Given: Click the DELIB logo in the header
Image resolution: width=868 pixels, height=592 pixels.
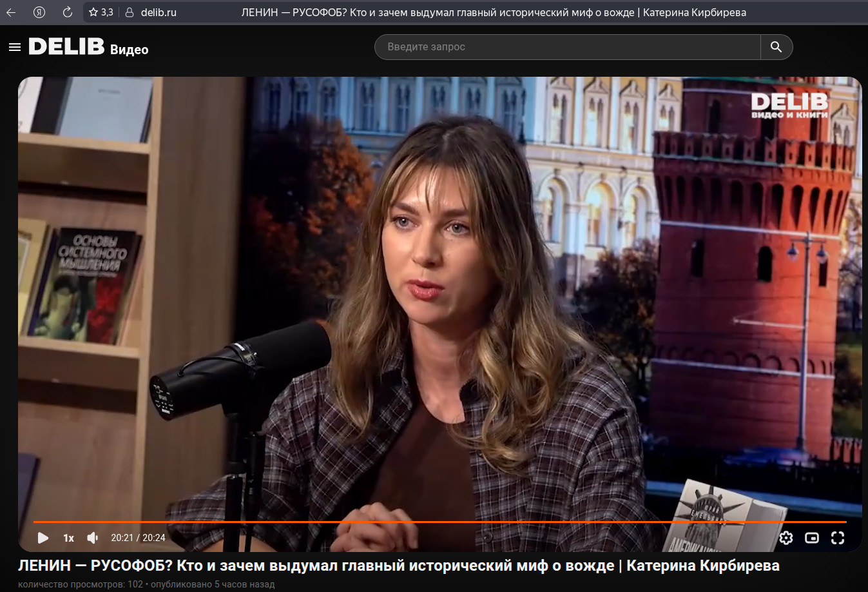Looking at the screenshot, I should click(x=66, y=47).
